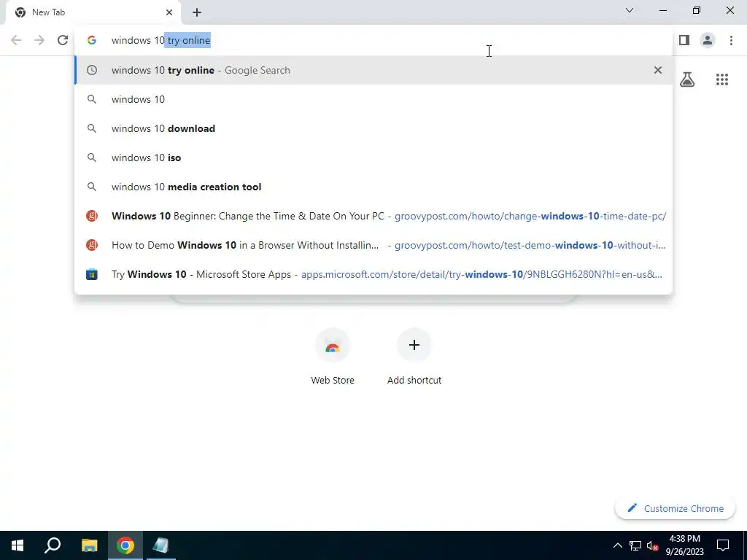Select 'windows 10 try online' Google Search suggestion
The height and width of the screenshot is (560, 747).
373,70
